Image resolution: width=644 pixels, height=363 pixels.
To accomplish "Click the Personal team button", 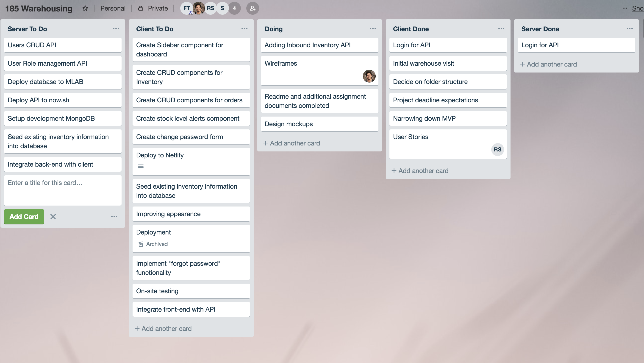I will click(x=113, y=8).
